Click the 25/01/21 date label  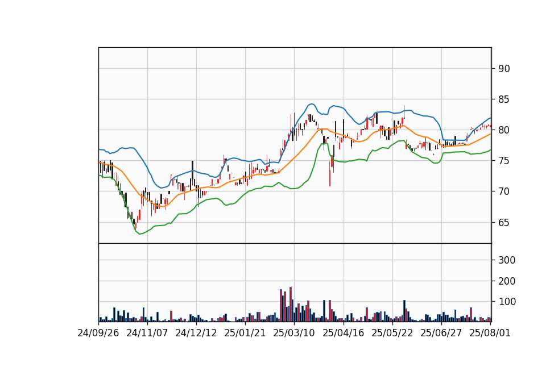(245, 333)
